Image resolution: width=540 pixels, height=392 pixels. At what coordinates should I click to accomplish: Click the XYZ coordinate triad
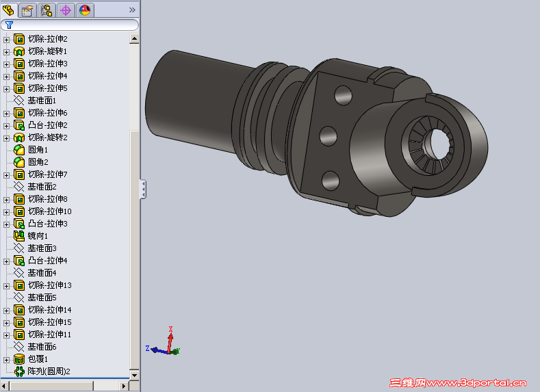coord(163,341)
